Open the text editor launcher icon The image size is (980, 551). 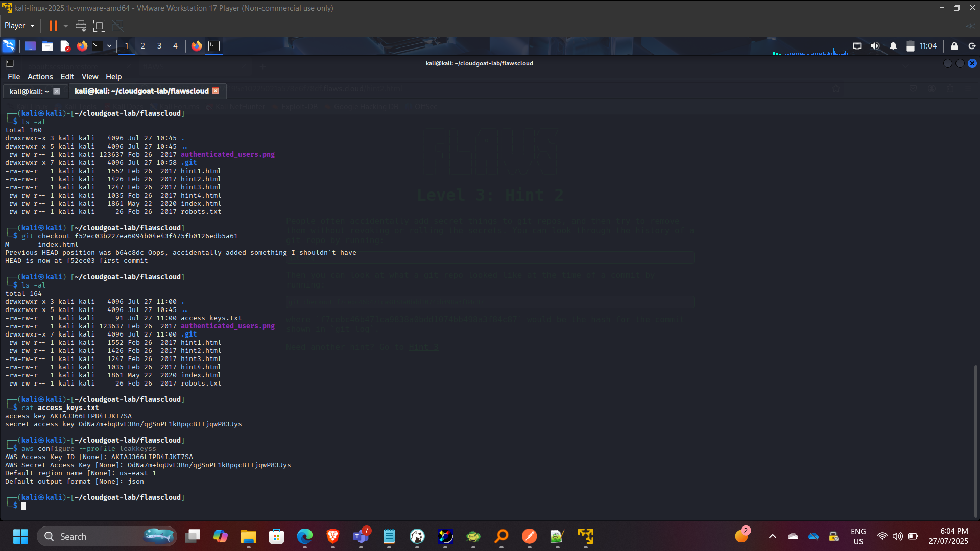coord(65,46)
